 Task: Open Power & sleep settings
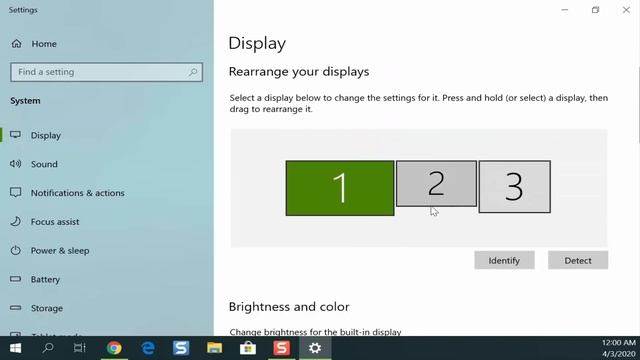tap(60, 251)
